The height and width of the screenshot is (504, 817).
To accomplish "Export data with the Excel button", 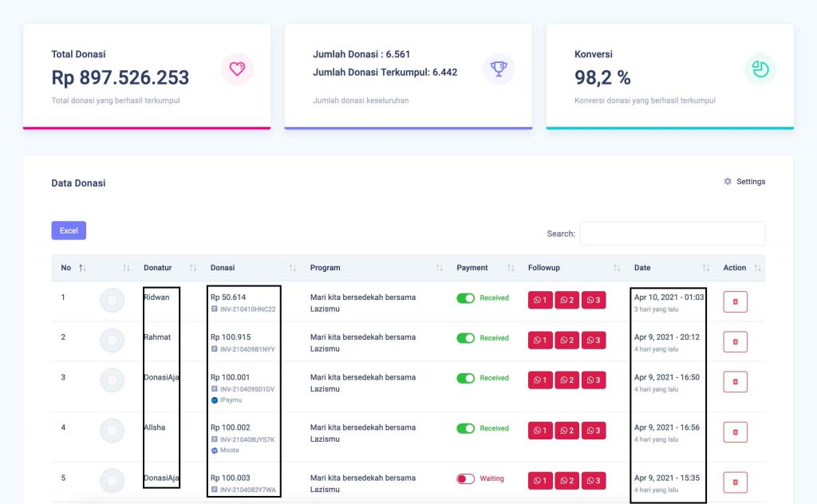I will point(69,230).
